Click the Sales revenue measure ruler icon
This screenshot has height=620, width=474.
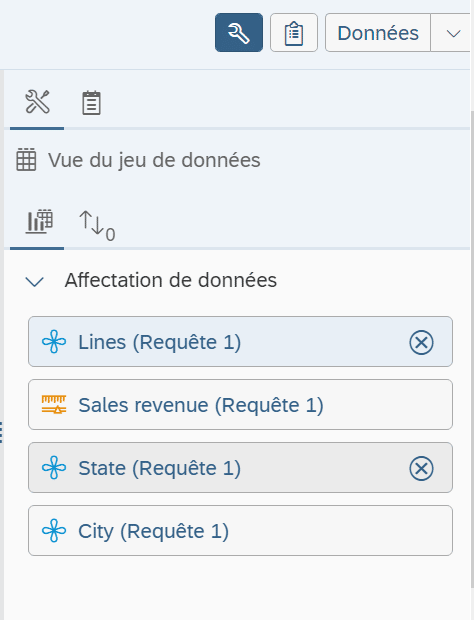pos(54,405)
